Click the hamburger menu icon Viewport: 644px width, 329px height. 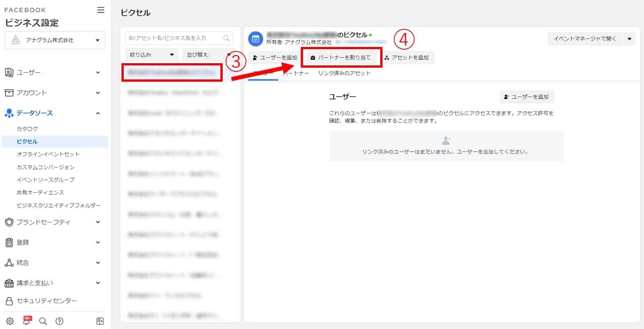tap(101, 10)
